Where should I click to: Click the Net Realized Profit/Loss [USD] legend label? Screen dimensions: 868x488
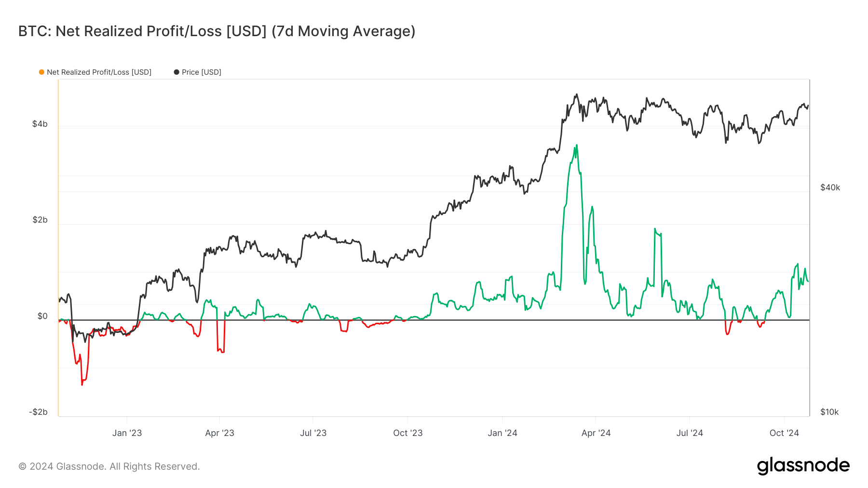click(99, 72)
